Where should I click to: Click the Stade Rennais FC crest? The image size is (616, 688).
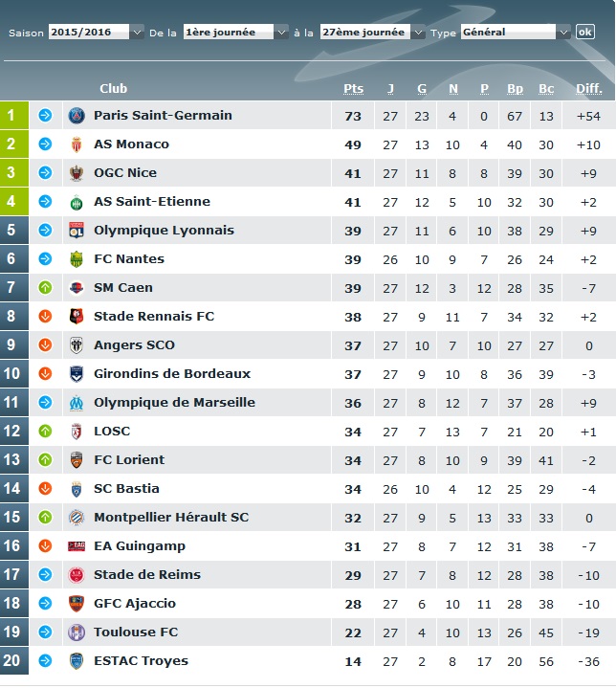tap(77, 317)
